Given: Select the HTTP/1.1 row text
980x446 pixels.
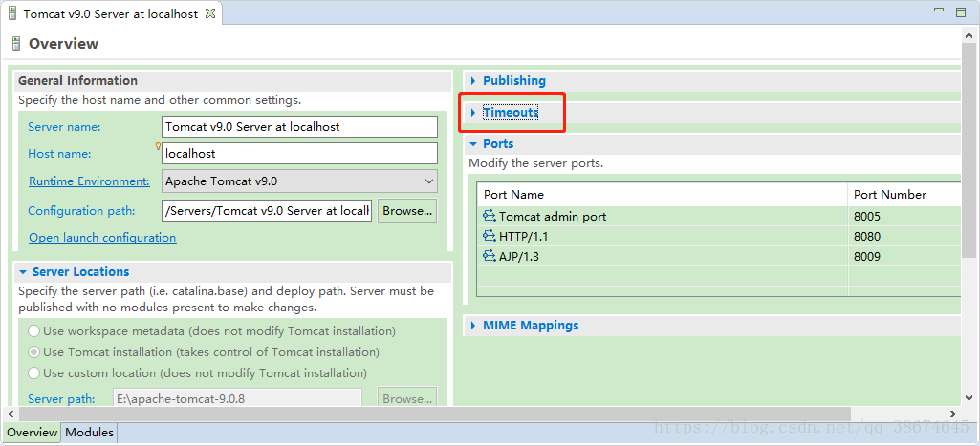Looking at the screenshot, I should [523, 236].
